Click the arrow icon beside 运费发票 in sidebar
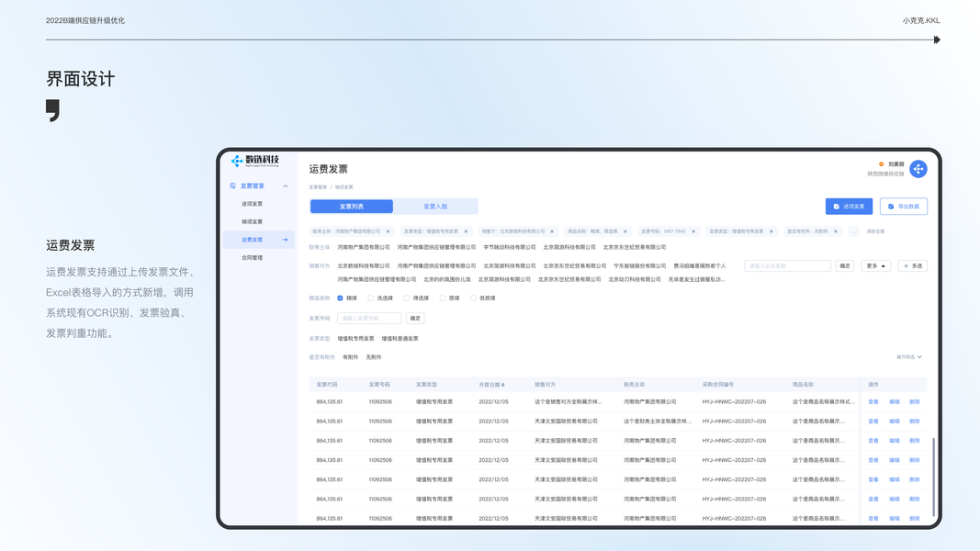The image size is (980, 551). click(285, 240)
